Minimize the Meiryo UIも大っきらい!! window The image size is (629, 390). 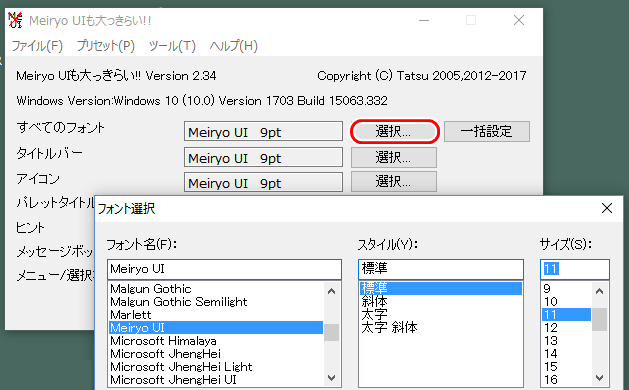click(424, 20)
